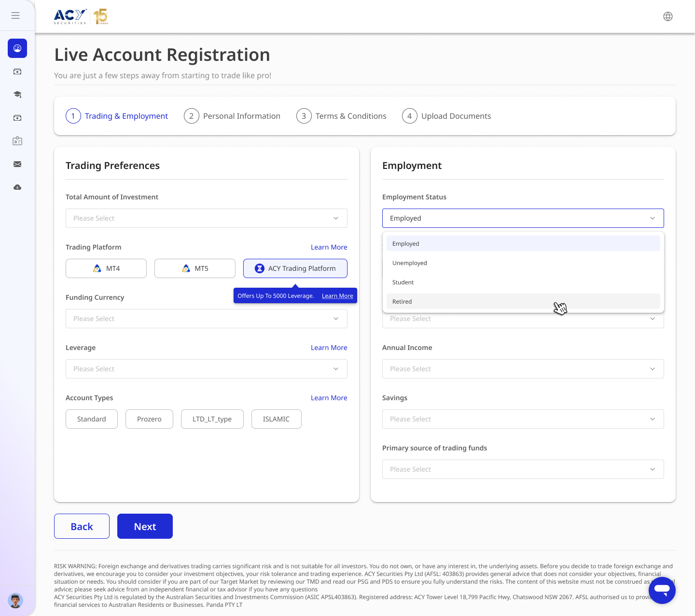The height and width of the screenshot is (616, 695).
Task: Choose the ISLAMIC account type
Action: (x=276, y=419)
